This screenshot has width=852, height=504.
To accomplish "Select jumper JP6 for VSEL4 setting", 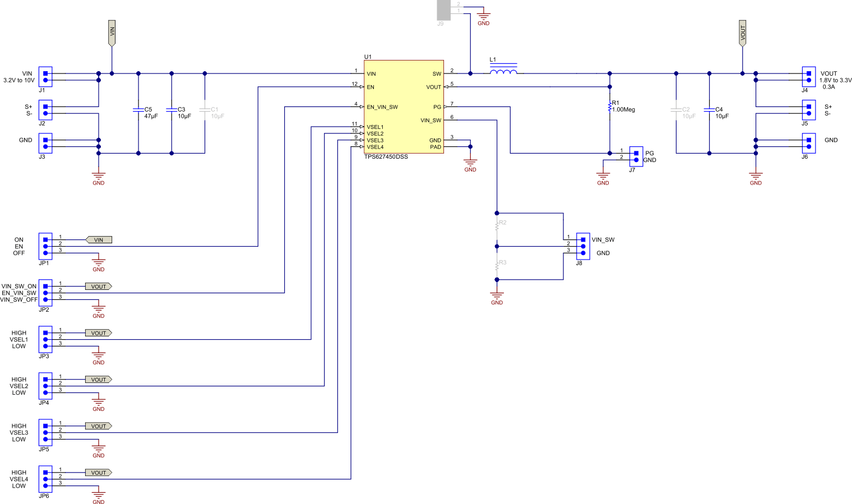I will click(45, 479).
